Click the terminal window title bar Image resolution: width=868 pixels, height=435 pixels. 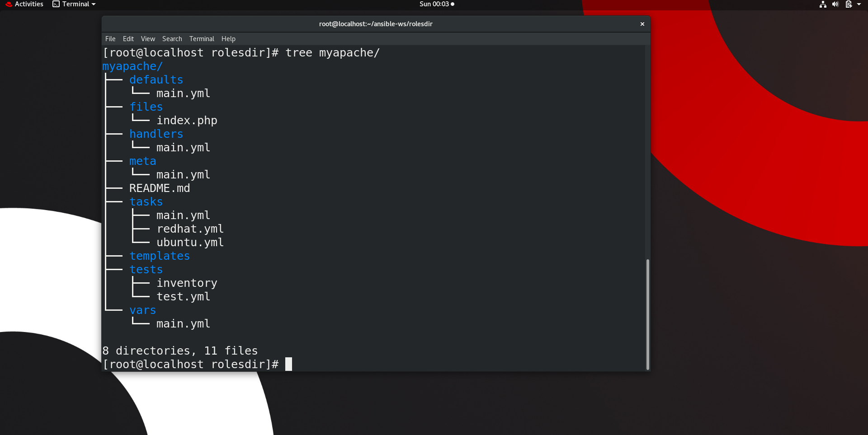pyautogui.click(x=376, y=24)
